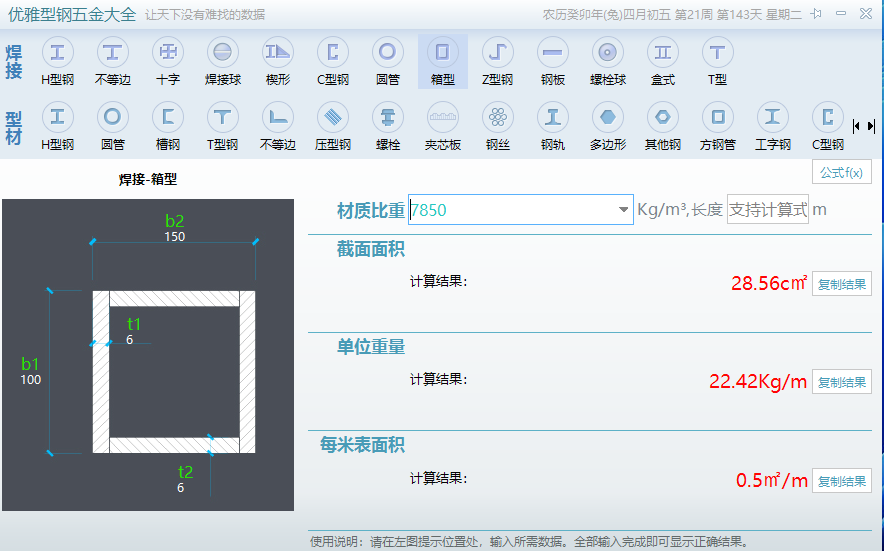
Task: Select the T型钢 profile
Action: point(223,126)
